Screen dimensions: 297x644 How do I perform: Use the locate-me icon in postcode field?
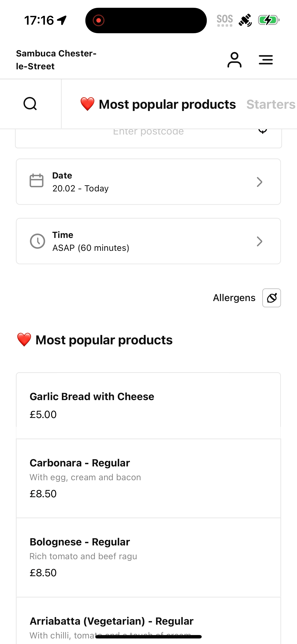262,131
